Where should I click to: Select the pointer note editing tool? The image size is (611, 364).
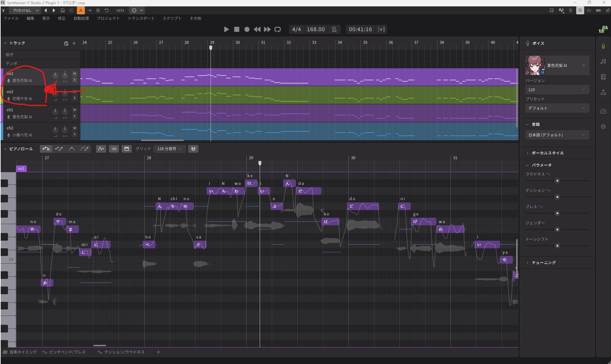point(46,149)
